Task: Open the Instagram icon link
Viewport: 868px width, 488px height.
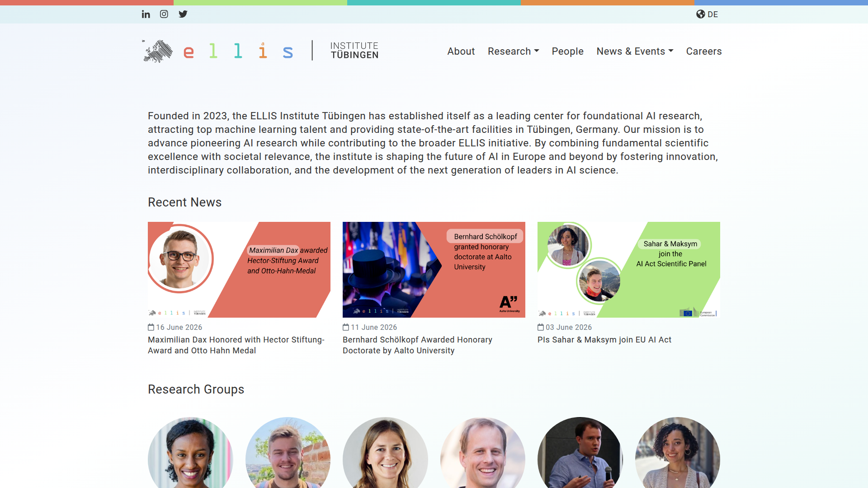Action: 164,14
